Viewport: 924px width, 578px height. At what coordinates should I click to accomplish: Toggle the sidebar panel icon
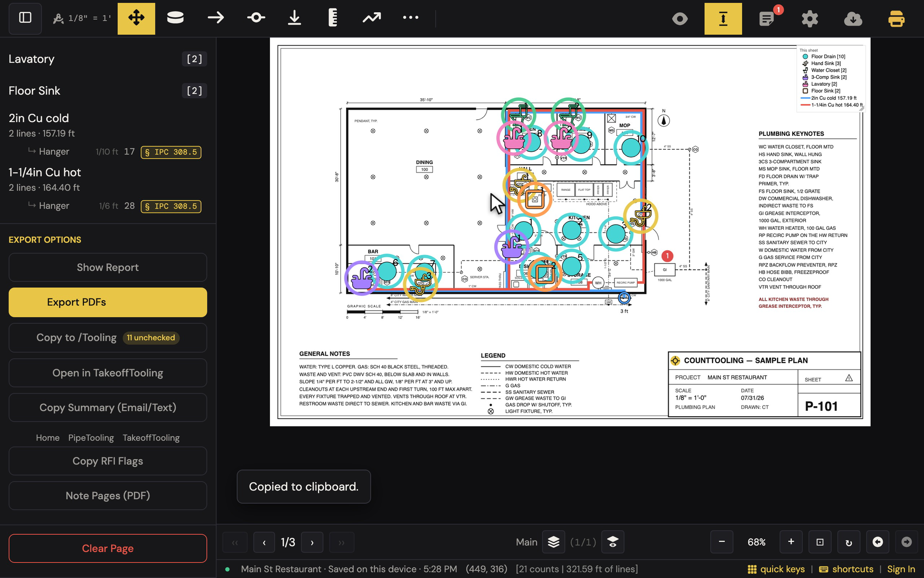click(25, 18)
